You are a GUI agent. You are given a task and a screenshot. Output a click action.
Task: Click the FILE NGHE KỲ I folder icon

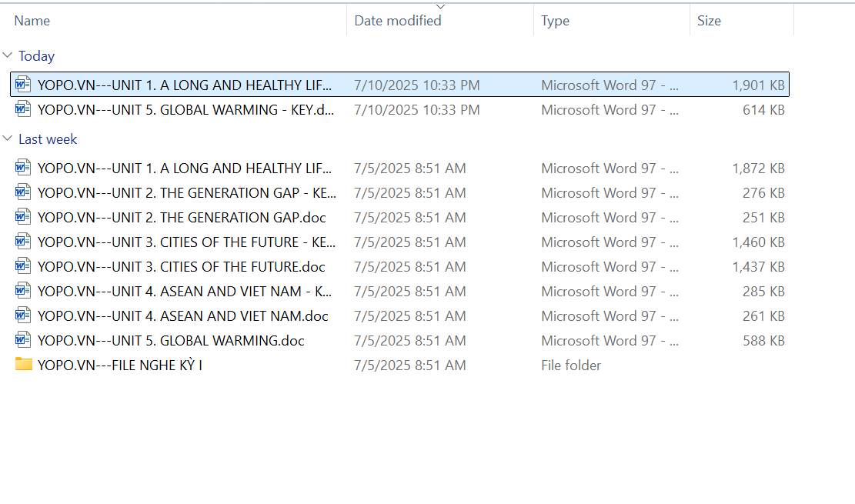point(23,365)
